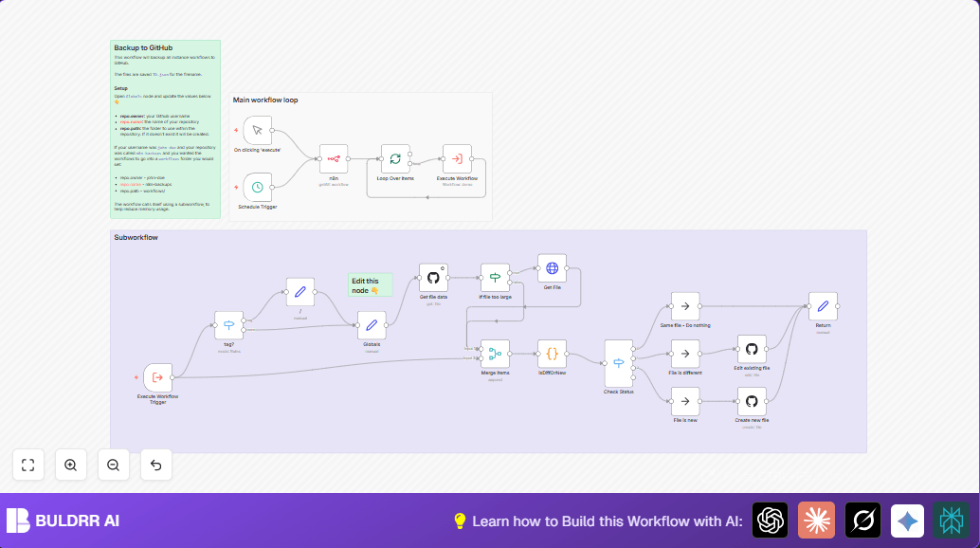Open the Execute Workflow node
Viewport: 980px width, 548px height.
click(457, 158)
